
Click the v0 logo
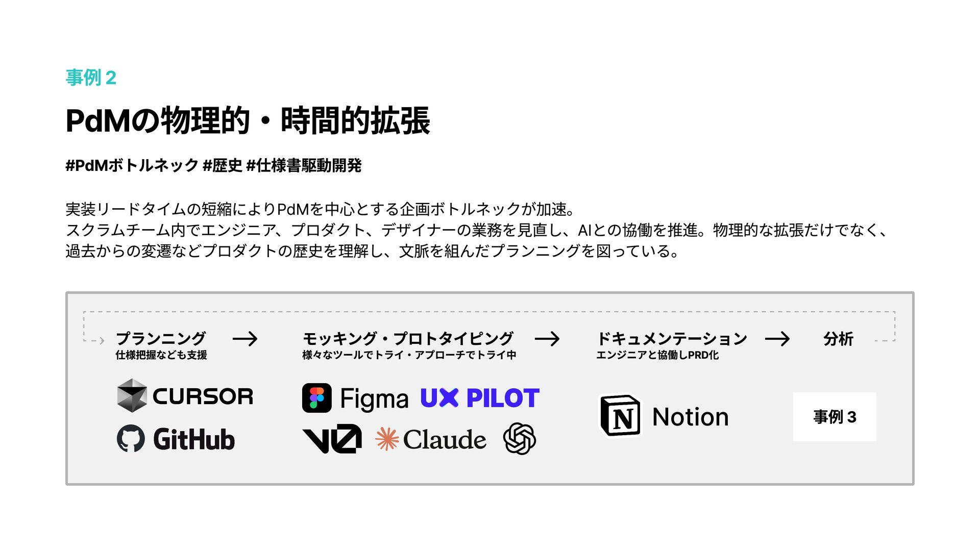point(332,439)
